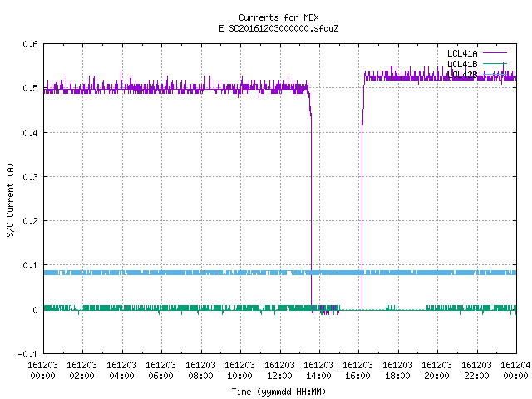This screenshot has height=399, width=532.
Task: Click the x-axis tick 161203 14:00
Action: 319,370
